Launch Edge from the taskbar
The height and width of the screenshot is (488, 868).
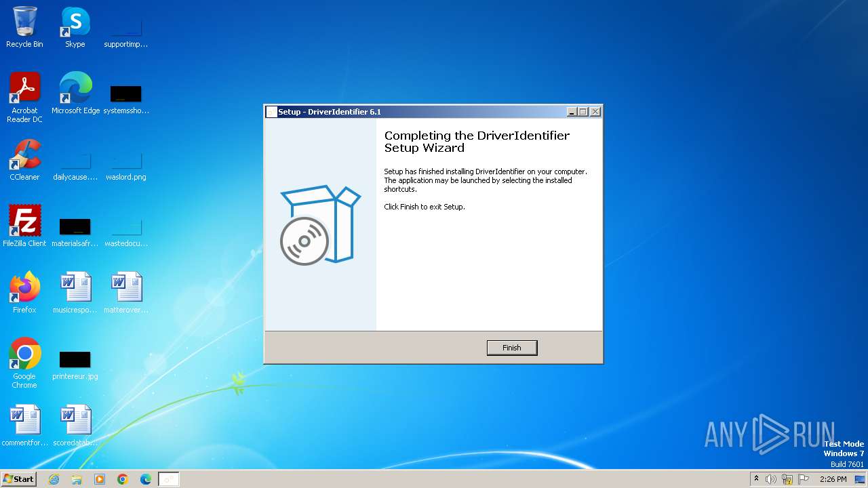146,479
